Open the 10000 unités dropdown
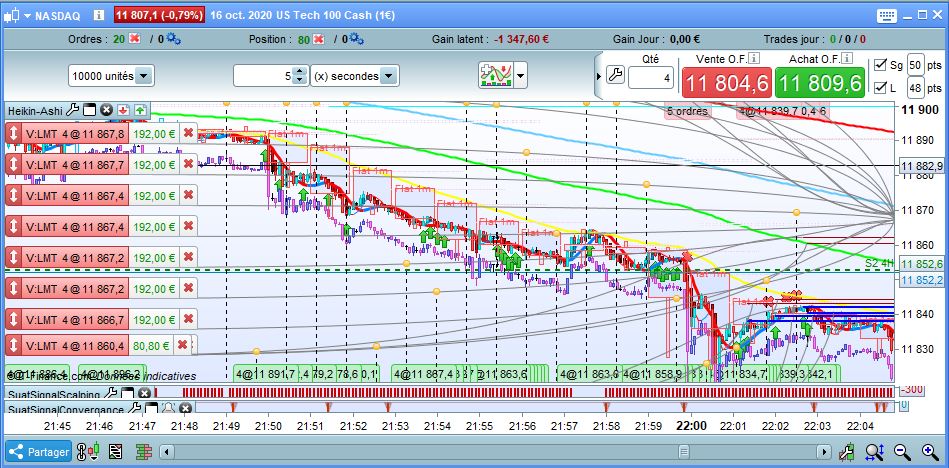 (x=111, y=76)
